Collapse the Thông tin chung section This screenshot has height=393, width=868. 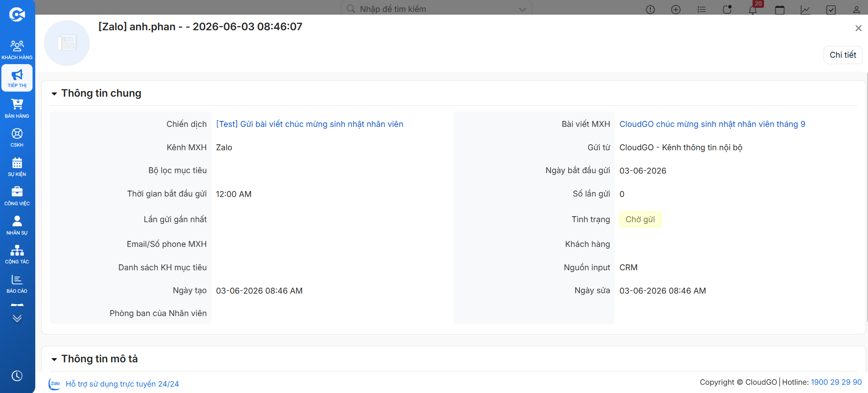pyautogui.click(x=54, y=94)
